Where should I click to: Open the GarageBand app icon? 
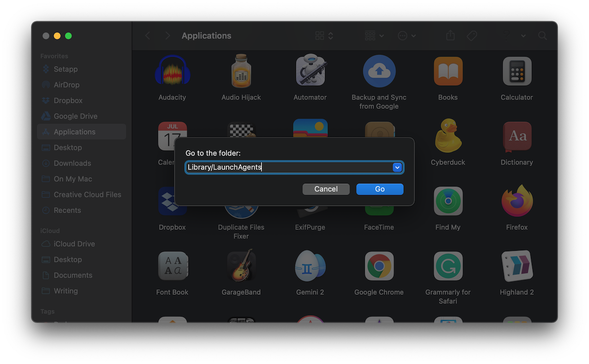(241, 266)
